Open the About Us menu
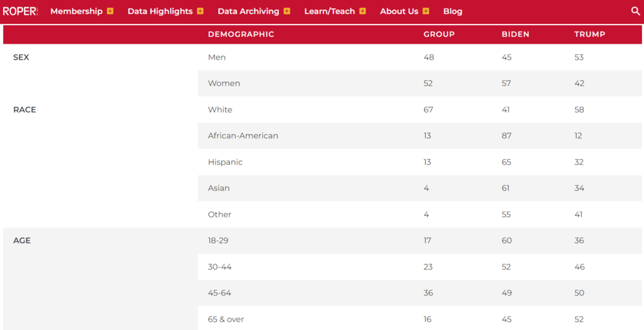The height and width of the screenshot is (330, 644). [x=399, y=11]
